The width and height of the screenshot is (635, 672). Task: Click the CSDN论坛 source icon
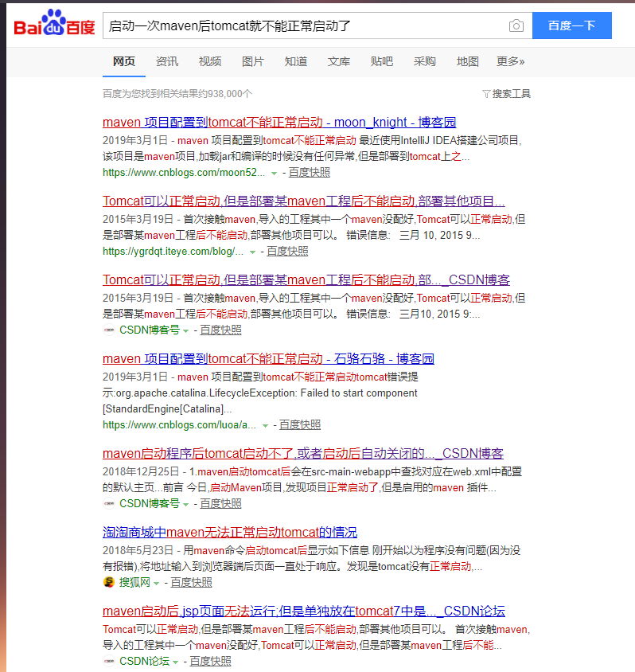(109, 662)
